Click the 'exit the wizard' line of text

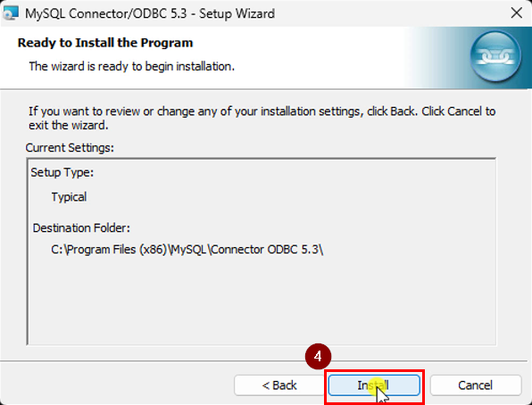pyautogui.click(x=69, y=126)
